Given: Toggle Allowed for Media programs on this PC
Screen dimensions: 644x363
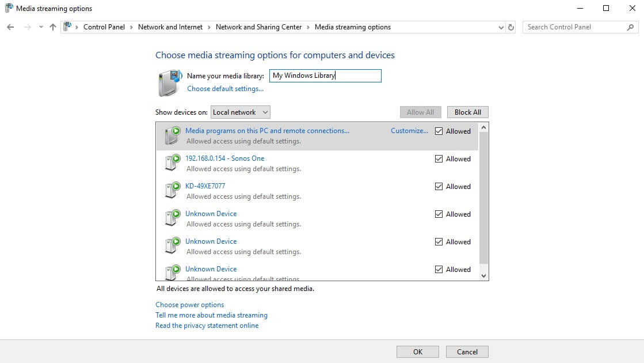Looking at the screenshot, I should click(439, 131).
